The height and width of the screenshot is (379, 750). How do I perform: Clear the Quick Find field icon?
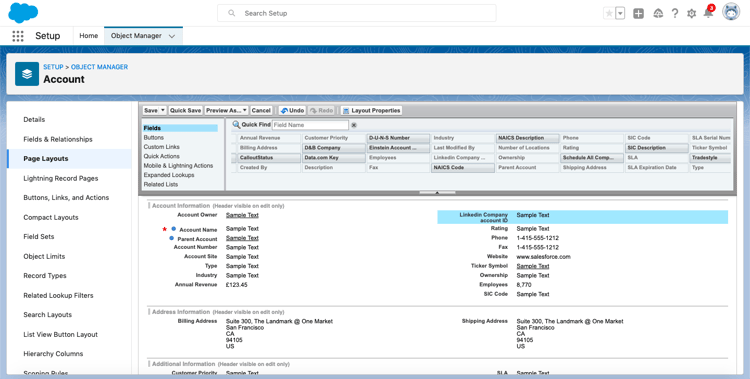point(354,125)
